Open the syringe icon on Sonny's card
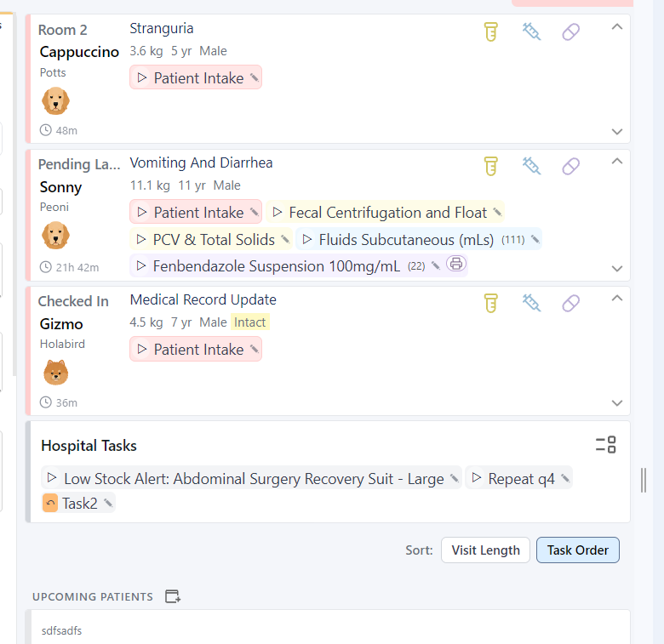Viewport: 664px width, 644px height. click(x=531, y=166)
